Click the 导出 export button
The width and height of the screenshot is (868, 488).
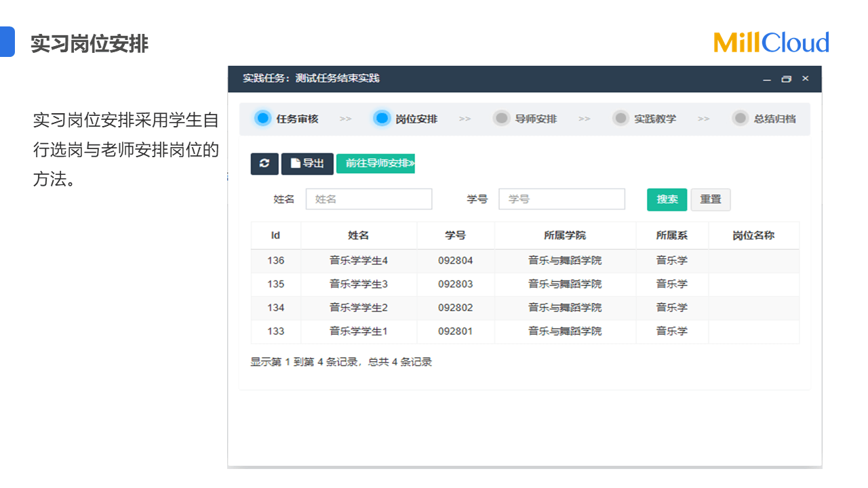pos(307,163)
